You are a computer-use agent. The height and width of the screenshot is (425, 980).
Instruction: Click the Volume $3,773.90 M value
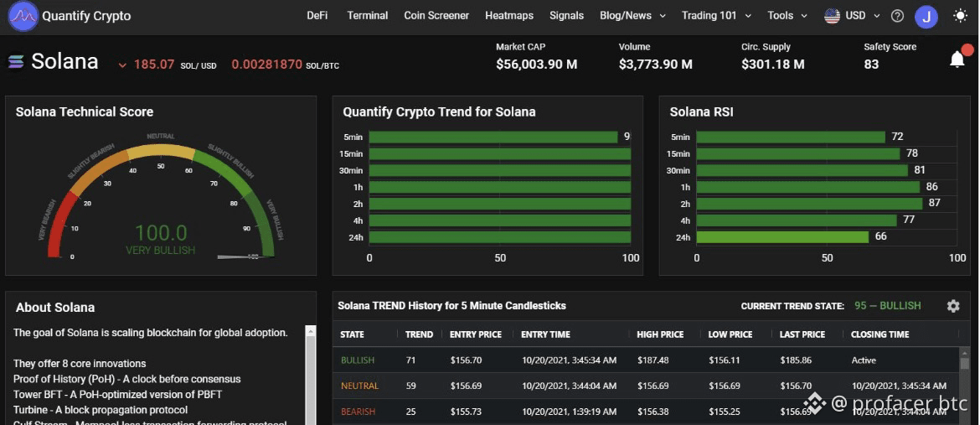[656, 64]
